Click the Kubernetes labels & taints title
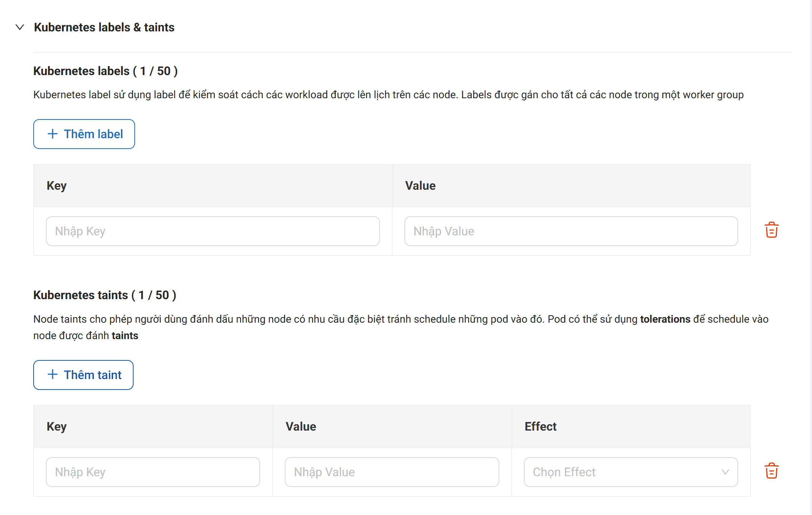Image resolution: width=812 pixels, height=515 pixels. (104, 27)
